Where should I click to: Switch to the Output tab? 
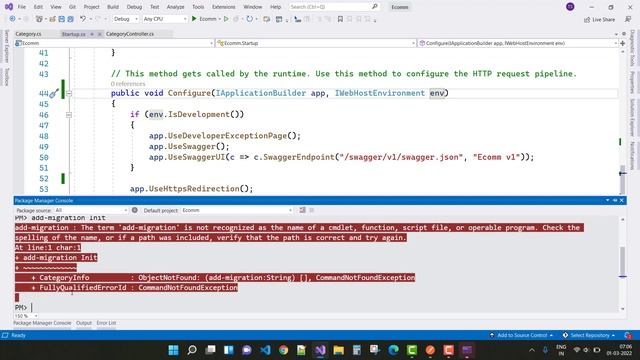[84, 323]
